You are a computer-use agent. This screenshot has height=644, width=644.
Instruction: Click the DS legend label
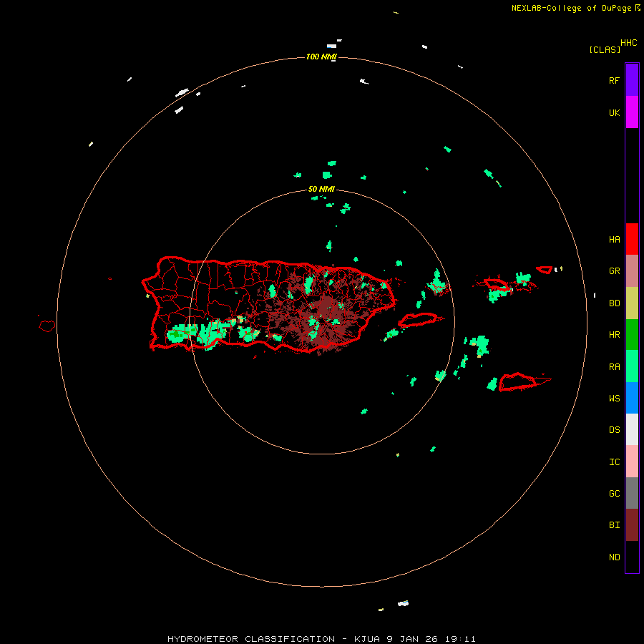[x=614, y=429]
